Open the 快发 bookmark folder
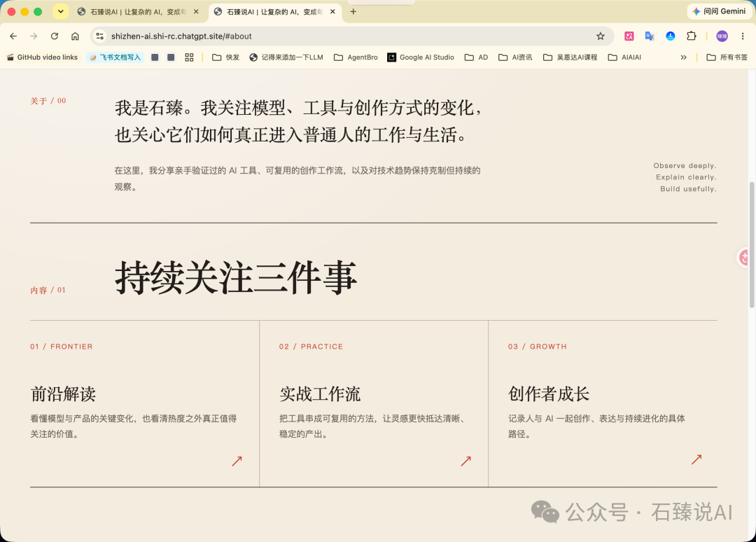Screen dimensions: 756x542 [x=225, y=57]
